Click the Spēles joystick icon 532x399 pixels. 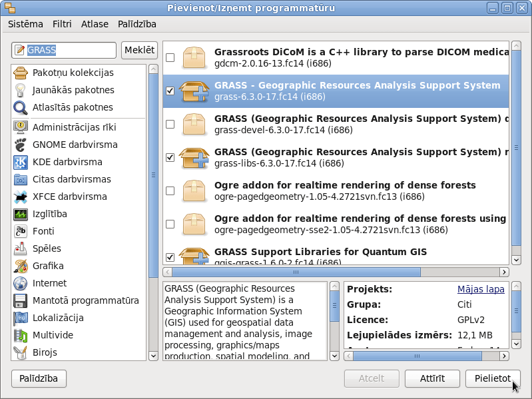21,248
